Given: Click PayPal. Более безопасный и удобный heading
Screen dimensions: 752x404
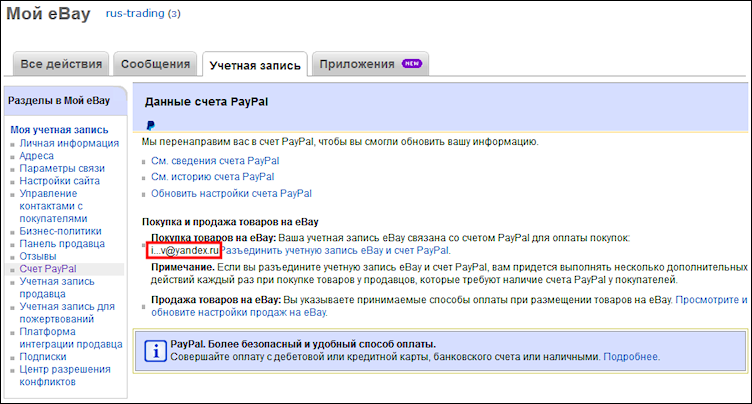Looking at the screenshot, I should pos(303,344).
